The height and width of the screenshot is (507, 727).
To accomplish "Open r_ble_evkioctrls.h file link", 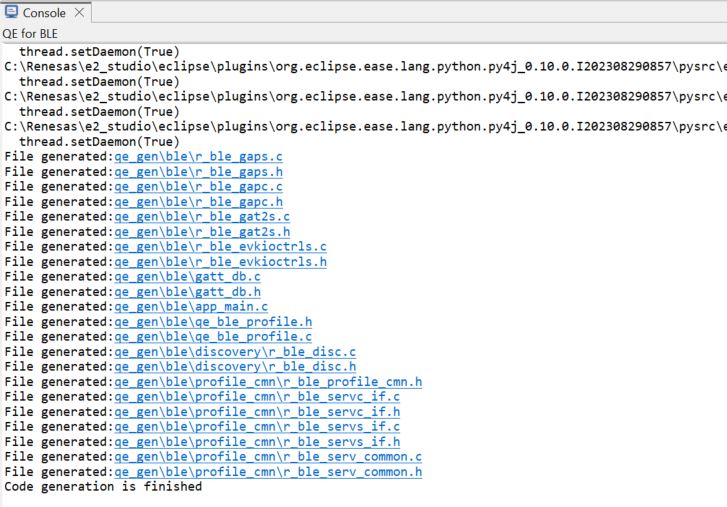I will (x=221, y=262).
